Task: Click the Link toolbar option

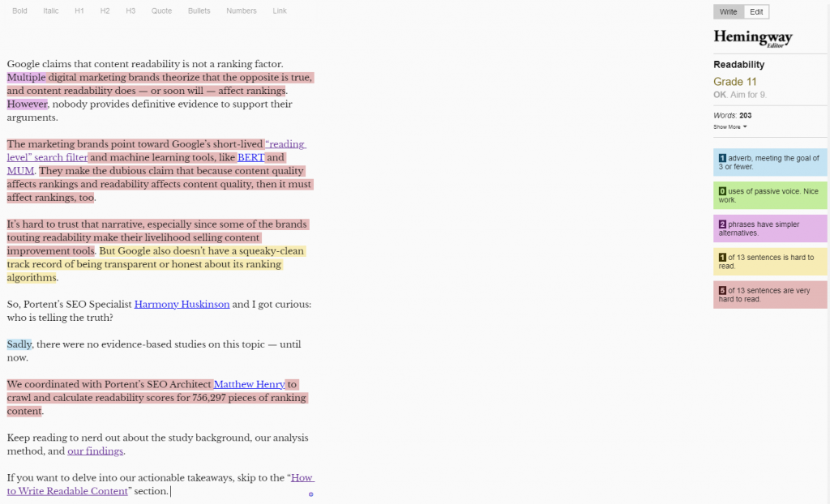Action: (280, 11)
